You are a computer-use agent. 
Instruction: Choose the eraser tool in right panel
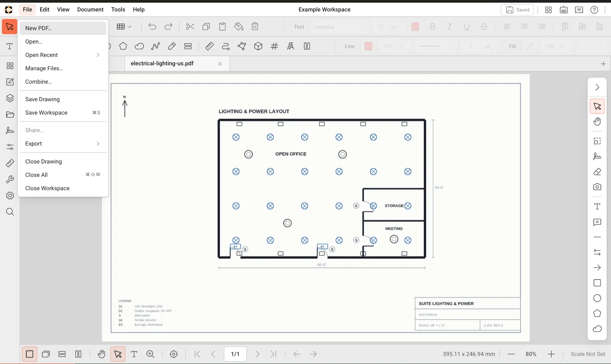597,172
